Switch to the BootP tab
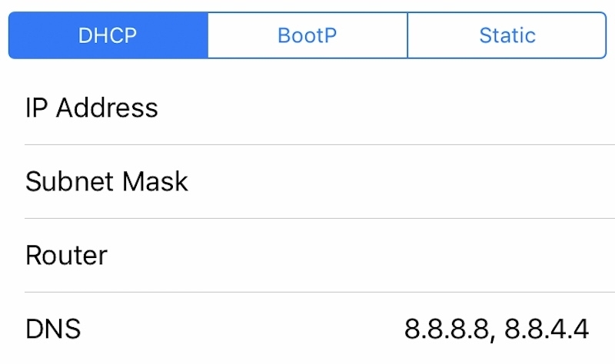615x364 pixels. [x=307, y=35]
